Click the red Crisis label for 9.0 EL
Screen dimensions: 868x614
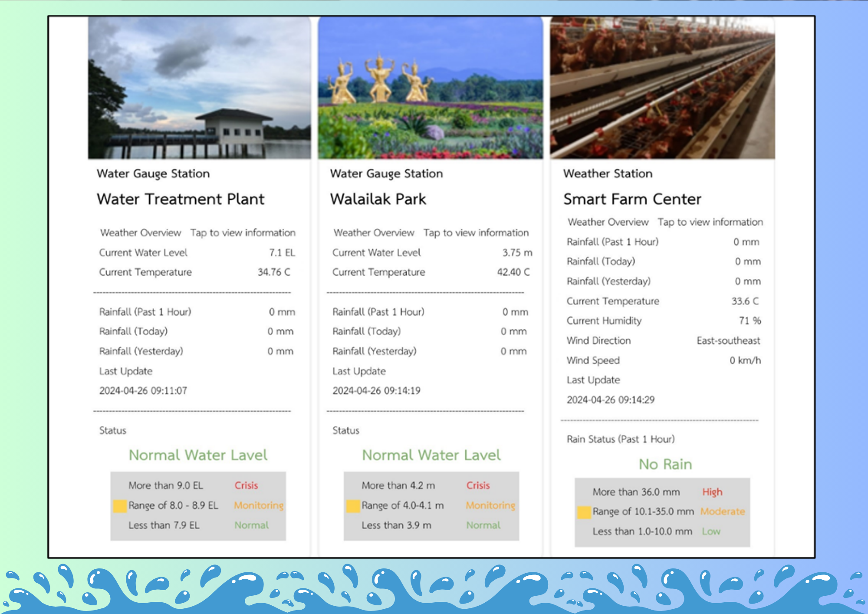pyautogui.click(x=246, y=485)
